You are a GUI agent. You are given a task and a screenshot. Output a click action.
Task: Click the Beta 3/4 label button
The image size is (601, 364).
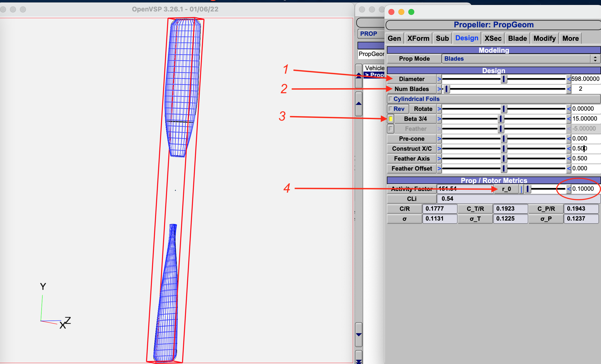point(415,119)
